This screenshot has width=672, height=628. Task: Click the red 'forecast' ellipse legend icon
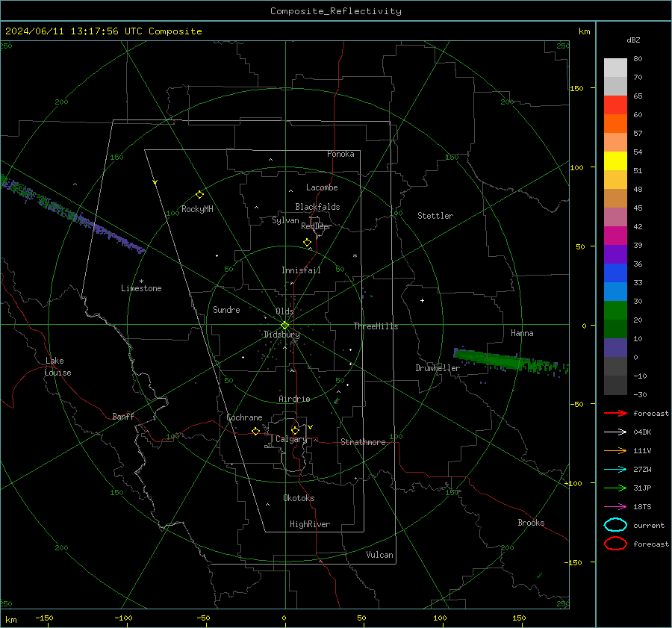click(615, 544)
